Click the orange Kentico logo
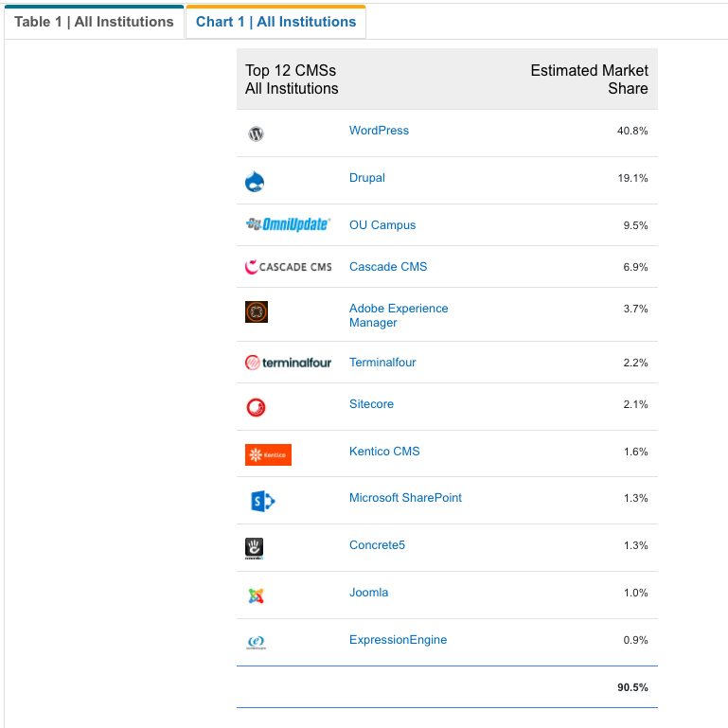Screen dimensions: 728x728 click(268, 454)
